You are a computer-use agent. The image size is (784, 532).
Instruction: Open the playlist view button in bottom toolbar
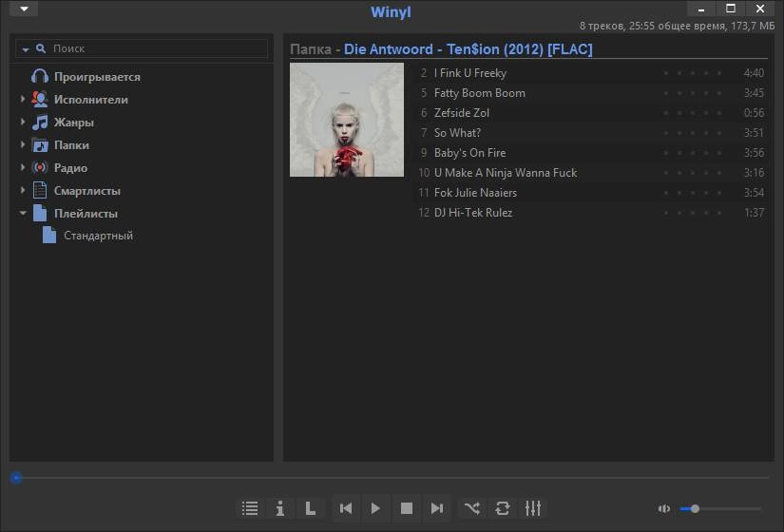tap(250, 508)
